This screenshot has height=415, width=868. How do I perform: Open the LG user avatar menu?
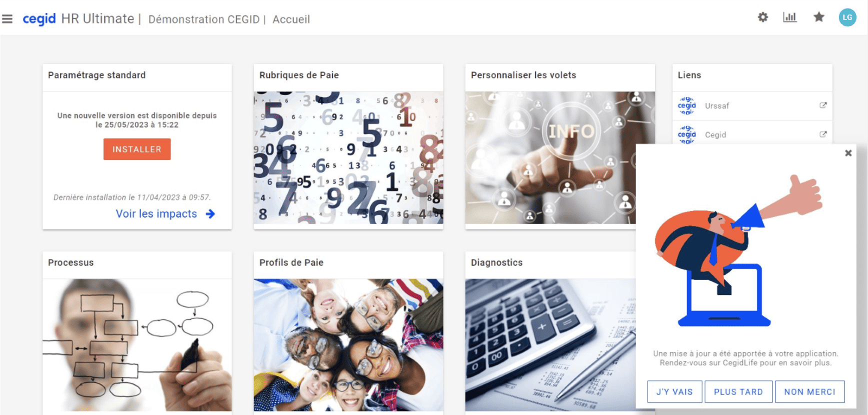(x=847, y=17)
